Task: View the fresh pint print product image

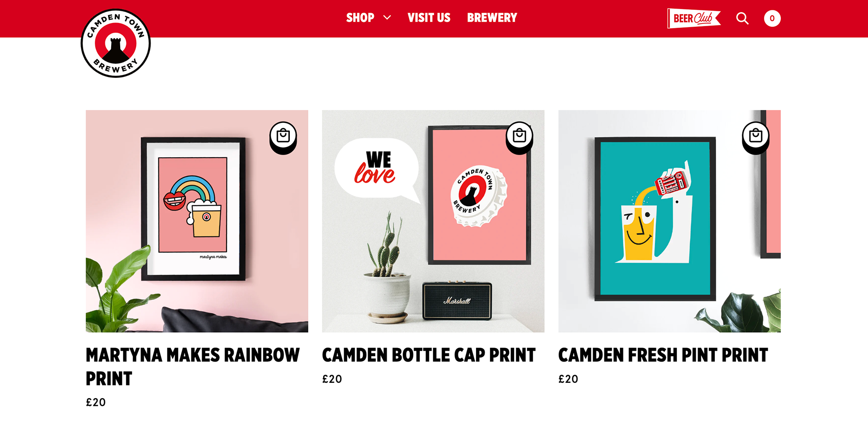Action: [670, 221]
